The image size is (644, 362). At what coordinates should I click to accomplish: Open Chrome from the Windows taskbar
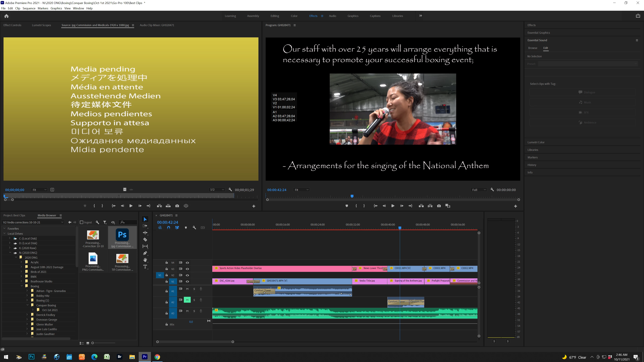pyautogui.click(x=157, y=357)
